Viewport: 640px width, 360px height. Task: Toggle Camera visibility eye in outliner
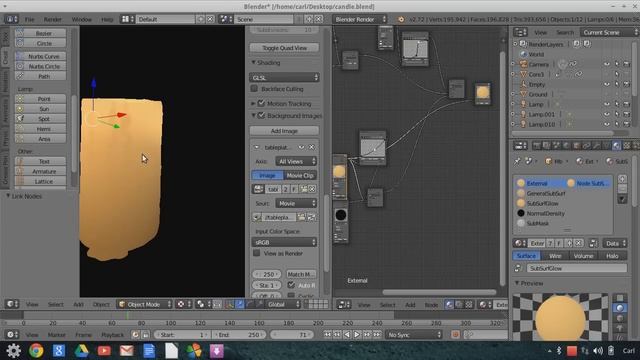[607, 64]
